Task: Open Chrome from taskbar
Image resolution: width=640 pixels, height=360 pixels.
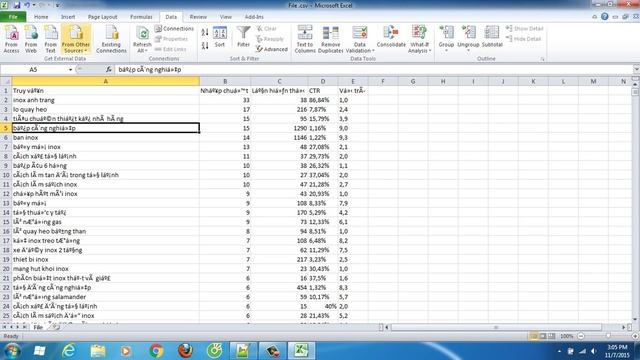Action: pos(156,351)
